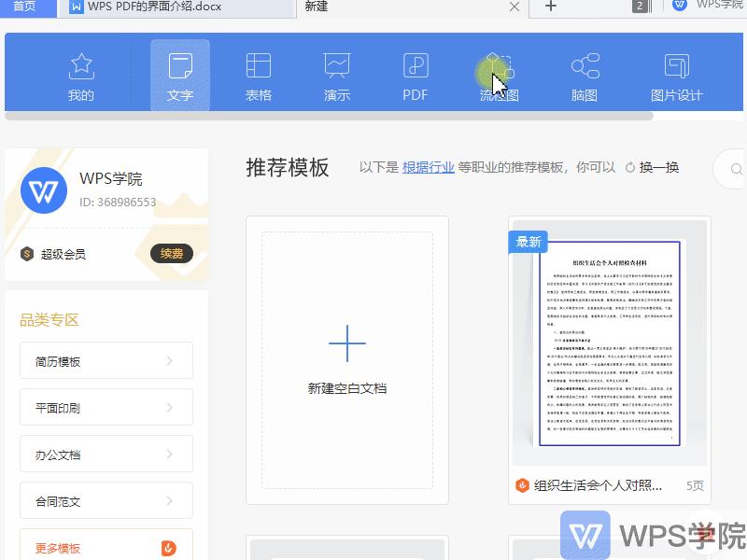Expand the 合同范文 category

[x=106, y=500]
